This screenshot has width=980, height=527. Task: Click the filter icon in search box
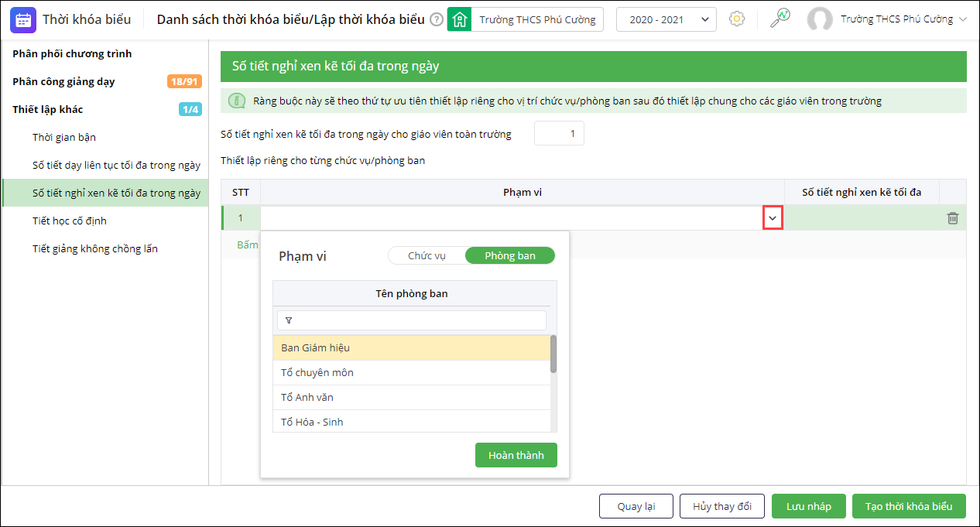[x=289, y=320]
